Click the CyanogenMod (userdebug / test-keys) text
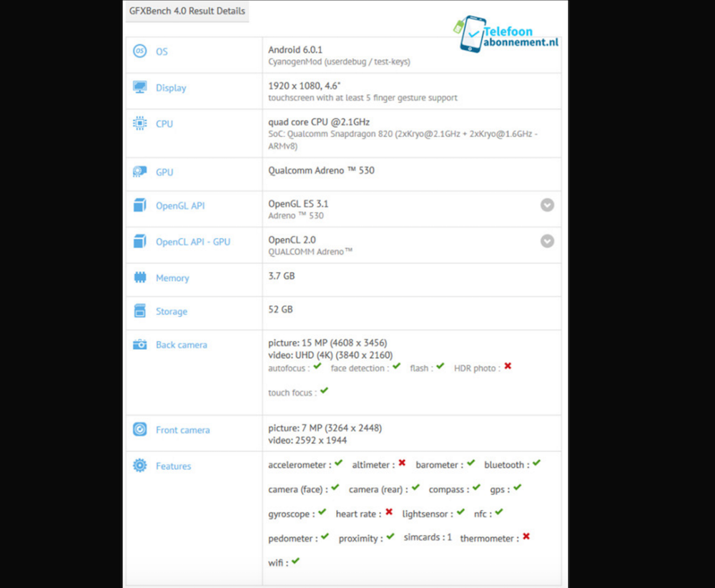 pos(339,62)
